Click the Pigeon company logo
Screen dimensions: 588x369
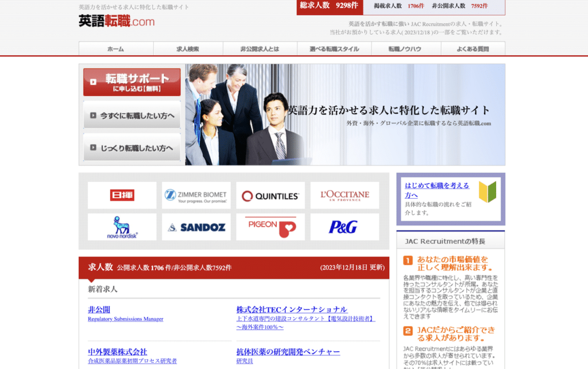click(x=270, y=227)
